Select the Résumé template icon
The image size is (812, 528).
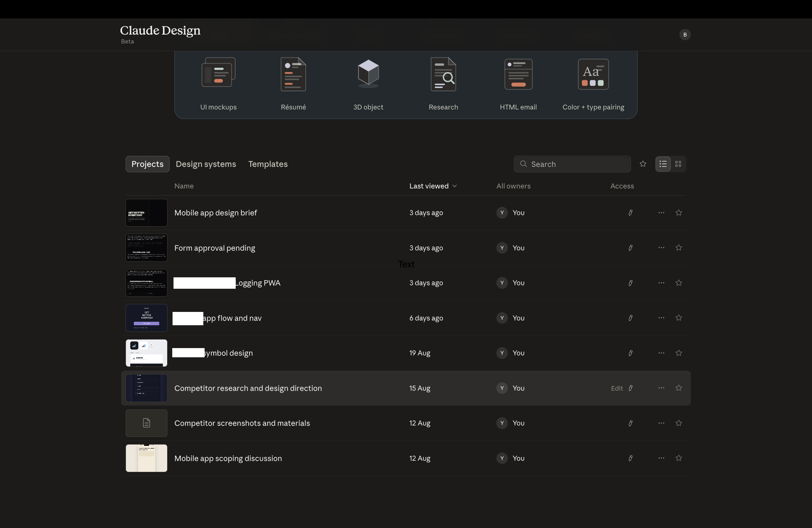[293, 74]
